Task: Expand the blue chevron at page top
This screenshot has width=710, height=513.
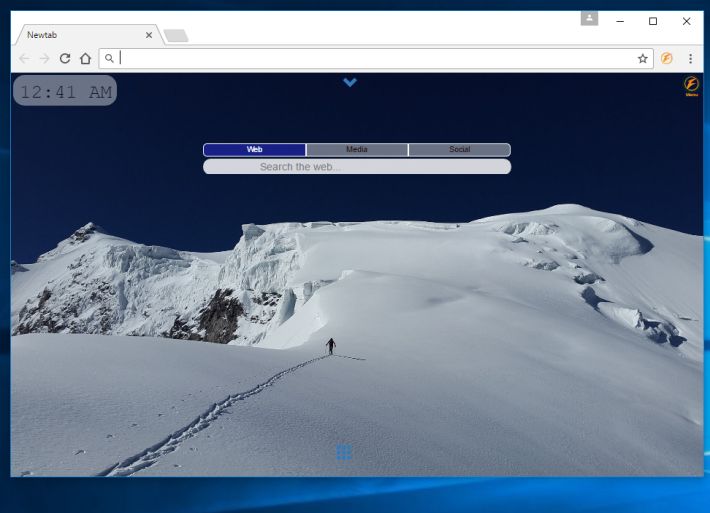Action: click(x=350, y=82)
